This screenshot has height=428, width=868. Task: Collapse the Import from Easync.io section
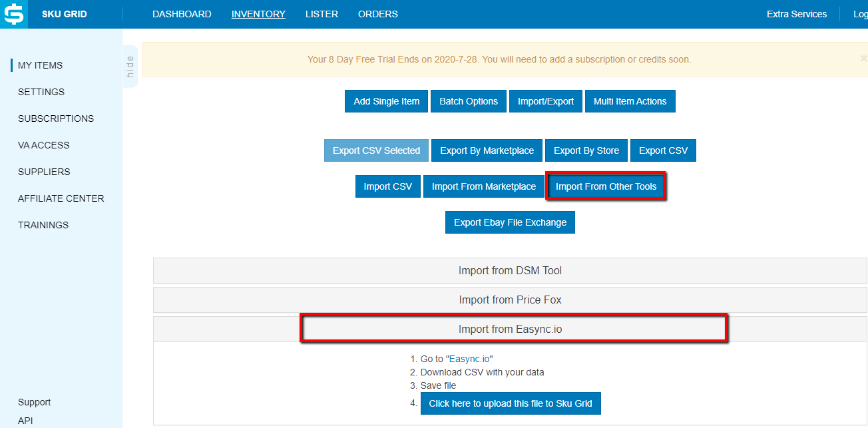[x=510, y=329]
